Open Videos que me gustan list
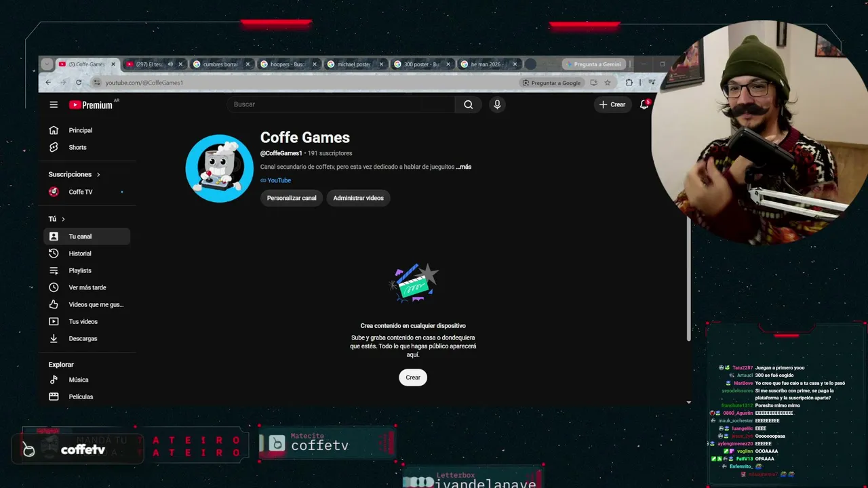This screenshot has height=488, width=868. click(x=87, y=304)
